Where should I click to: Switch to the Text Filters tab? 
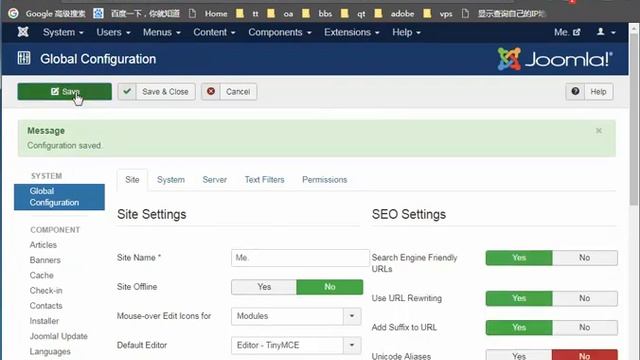(264, 180)
